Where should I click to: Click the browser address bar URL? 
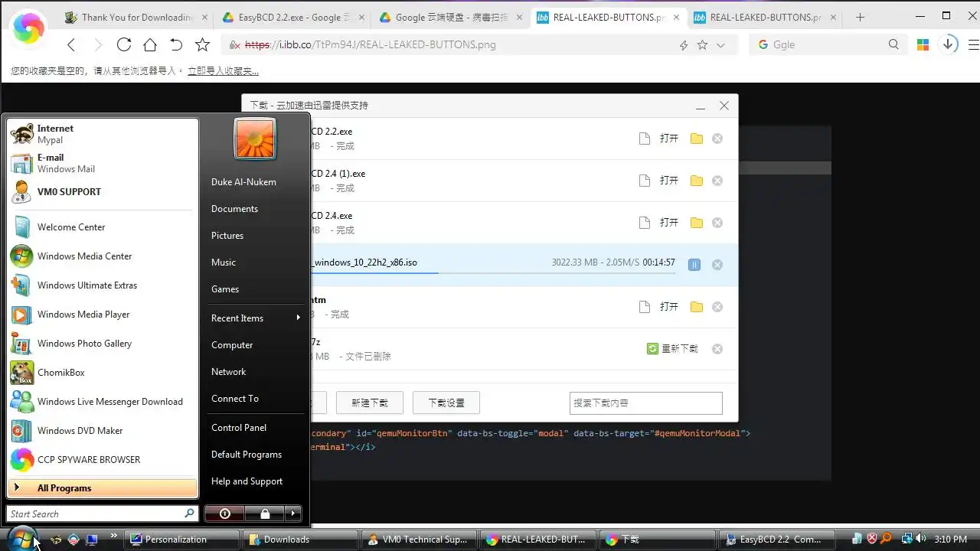click(x=371, y=45)
